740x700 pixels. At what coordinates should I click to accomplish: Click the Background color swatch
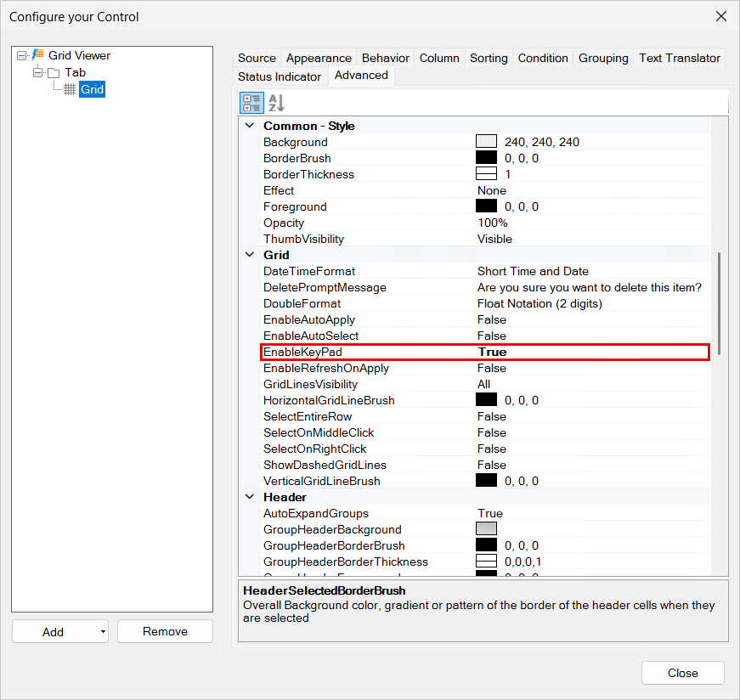point(486,142)
